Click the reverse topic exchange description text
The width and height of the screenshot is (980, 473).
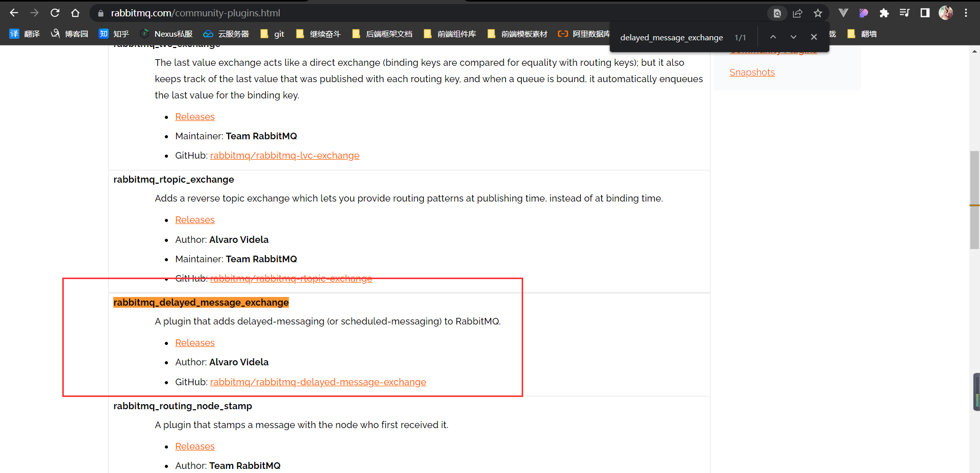click(409, 198)
